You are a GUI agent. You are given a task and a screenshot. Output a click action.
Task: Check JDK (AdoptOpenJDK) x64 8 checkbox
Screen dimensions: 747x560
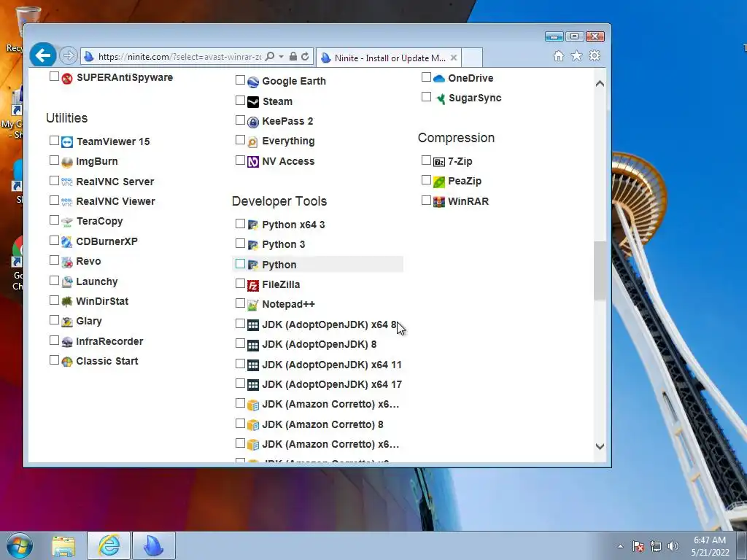pyautogui.click(x=240, y=323)
